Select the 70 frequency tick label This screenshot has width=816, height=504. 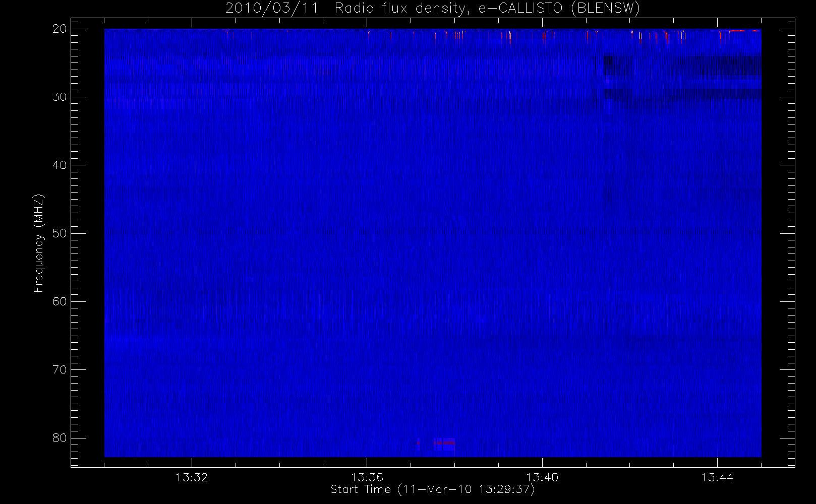60,369
